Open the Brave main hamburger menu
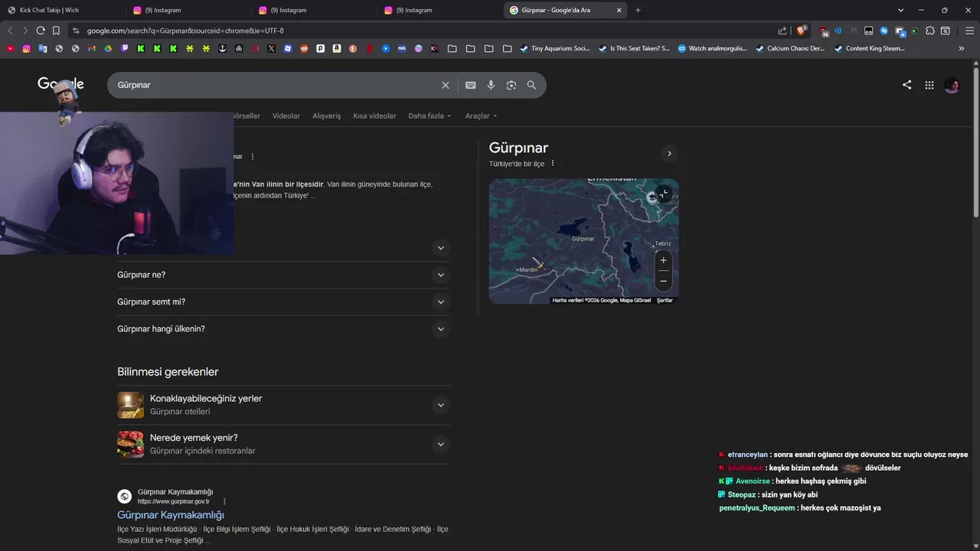Viewport: 980px width, 551px height. pos(969,31)
